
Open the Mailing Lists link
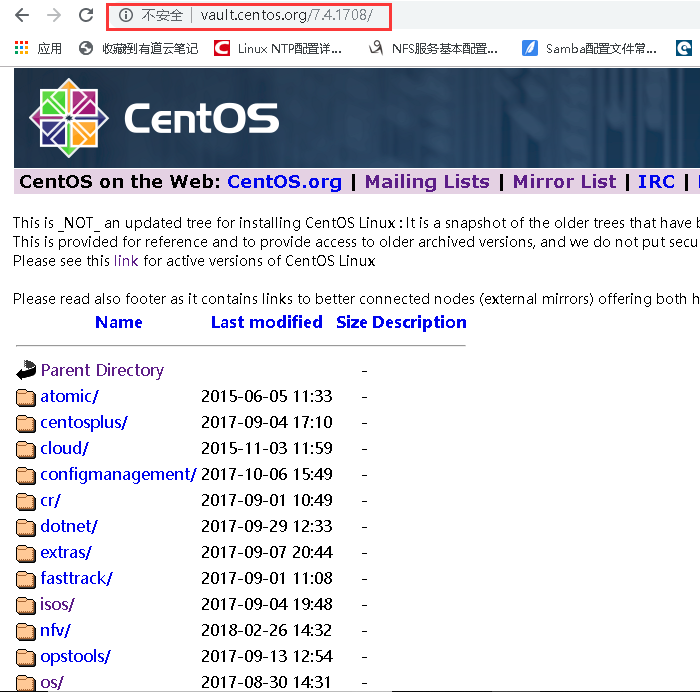427,182
